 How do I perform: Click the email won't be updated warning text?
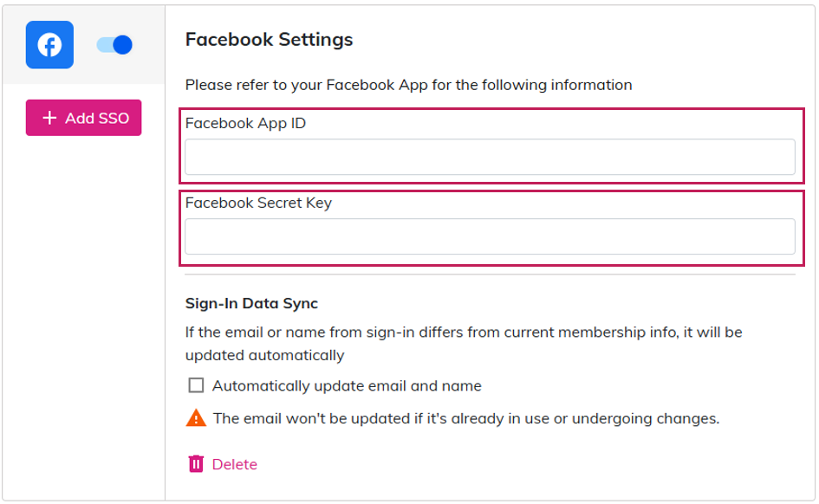[466, 418]
